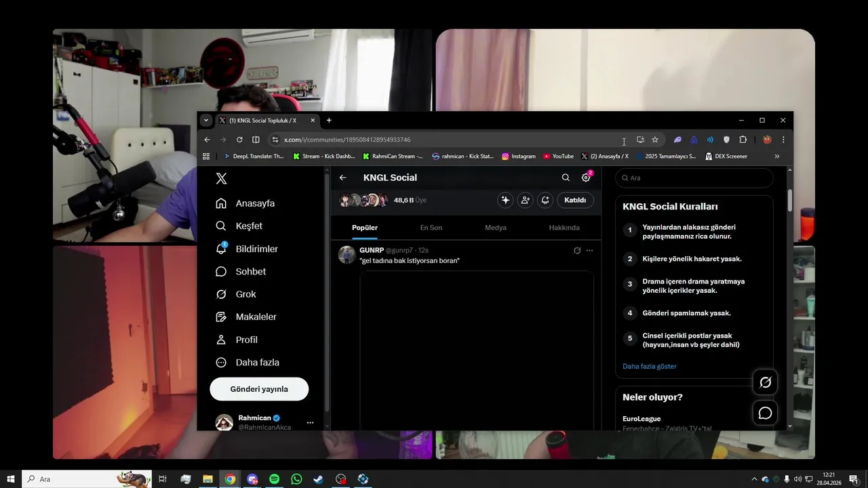This screenshot has height=488, width=868.
Task: Go to Profil from the sidebar
Action: click(x=237, y=340)
